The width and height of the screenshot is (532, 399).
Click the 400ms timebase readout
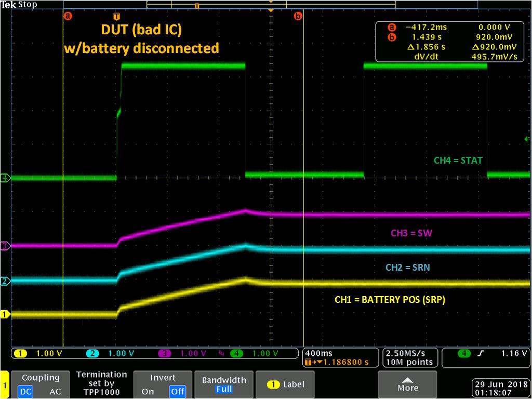(x=319, y=353)
